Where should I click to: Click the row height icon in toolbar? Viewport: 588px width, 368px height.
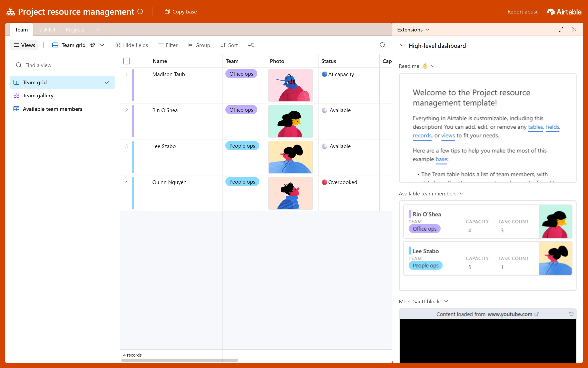coord(251,45)
